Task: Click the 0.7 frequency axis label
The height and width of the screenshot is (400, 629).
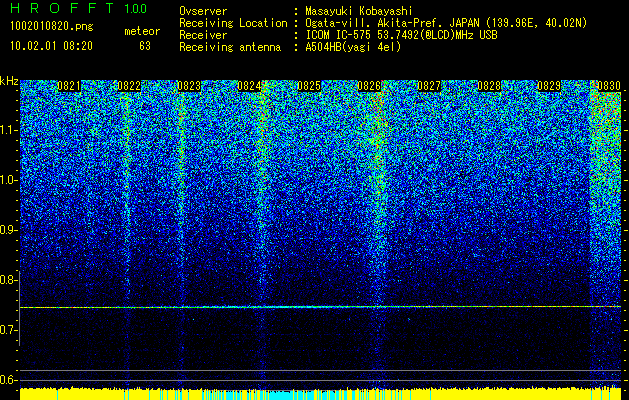Action: [8, 330]
